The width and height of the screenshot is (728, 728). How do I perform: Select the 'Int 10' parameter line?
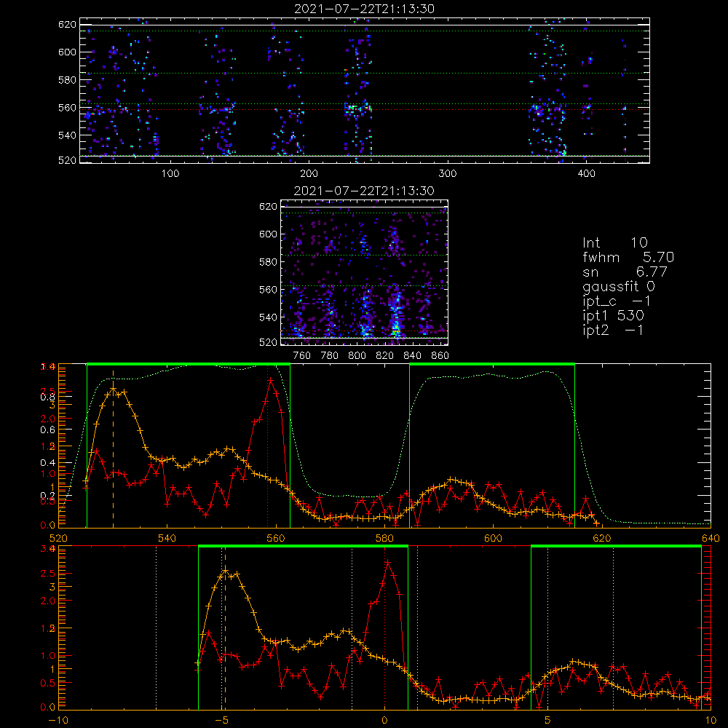pyautogui.click(x=614, y=242)
